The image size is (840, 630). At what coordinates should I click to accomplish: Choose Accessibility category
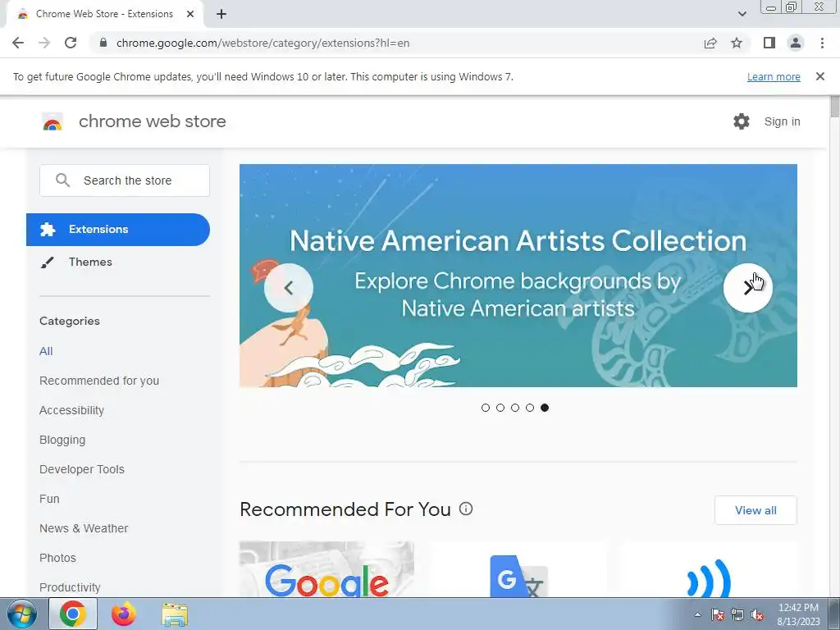point(71,410)
